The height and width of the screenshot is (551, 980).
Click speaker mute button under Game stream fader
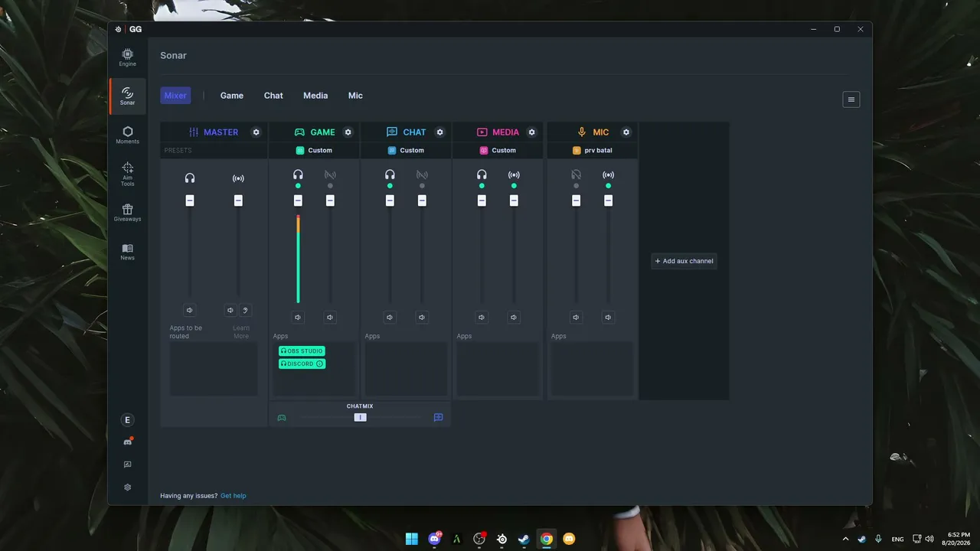[x=330, y=318]
